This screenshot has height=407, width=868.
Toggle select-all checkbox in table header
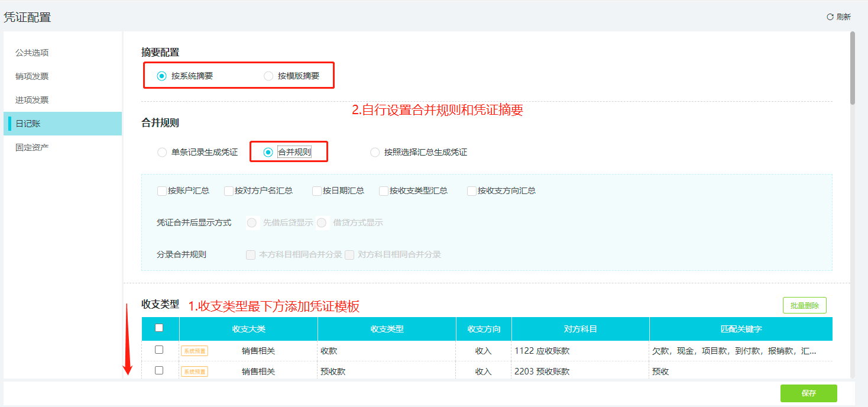(159, 328)
